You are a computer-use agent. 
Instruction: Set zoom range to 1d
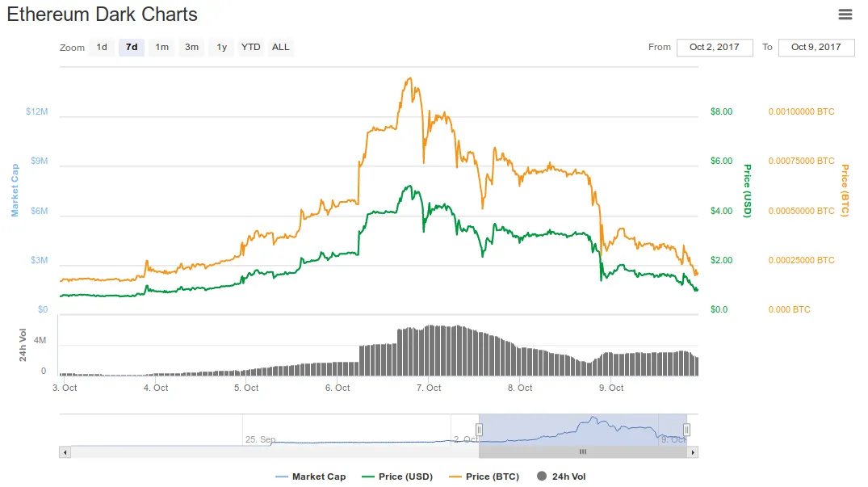102,47
